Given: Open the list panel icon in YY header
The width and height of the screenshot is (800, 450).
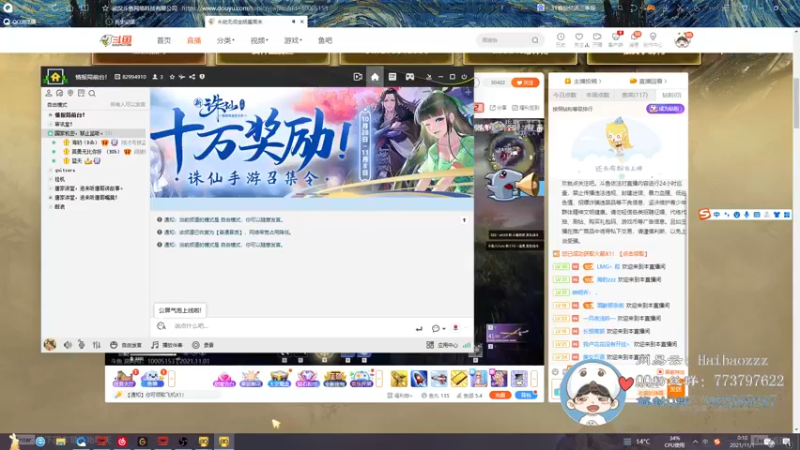Looking at the screenshot, I should [x=392, y=77].
